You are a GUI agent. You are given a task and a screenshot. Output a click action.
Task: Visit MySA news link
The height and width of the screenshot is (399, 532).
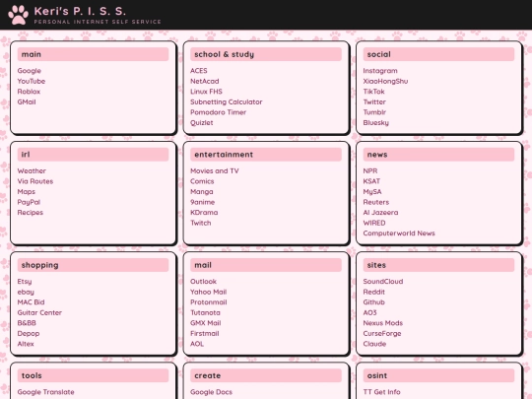(x=372, y=192)
